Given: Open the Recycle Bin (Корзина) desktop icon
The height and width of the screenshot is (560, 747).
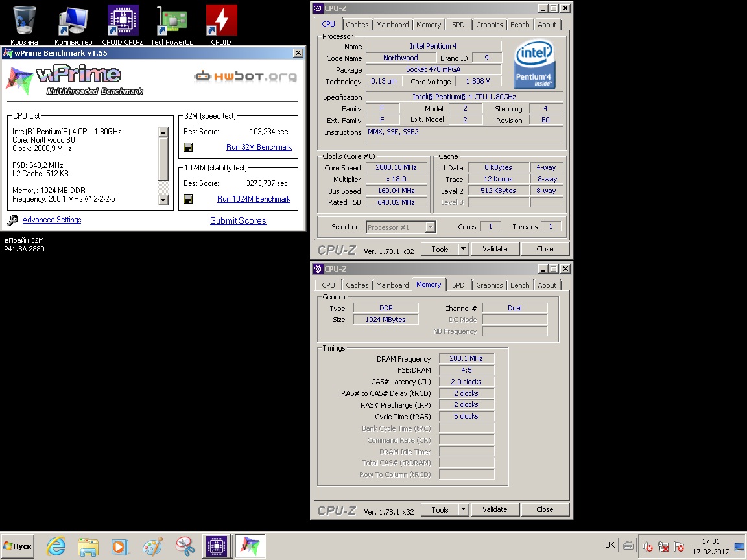Looking at the screenshot, I should 24,25.
